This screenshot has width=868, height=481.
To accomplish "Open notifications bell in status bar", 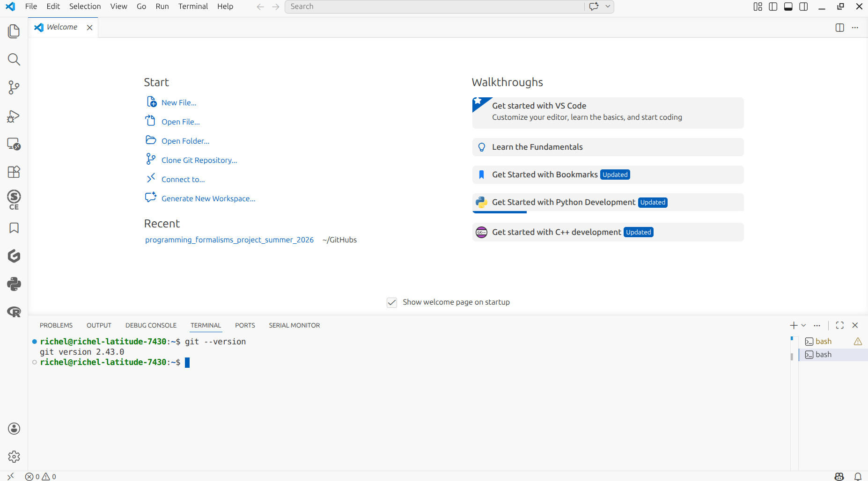I will (x=858, y=476).
